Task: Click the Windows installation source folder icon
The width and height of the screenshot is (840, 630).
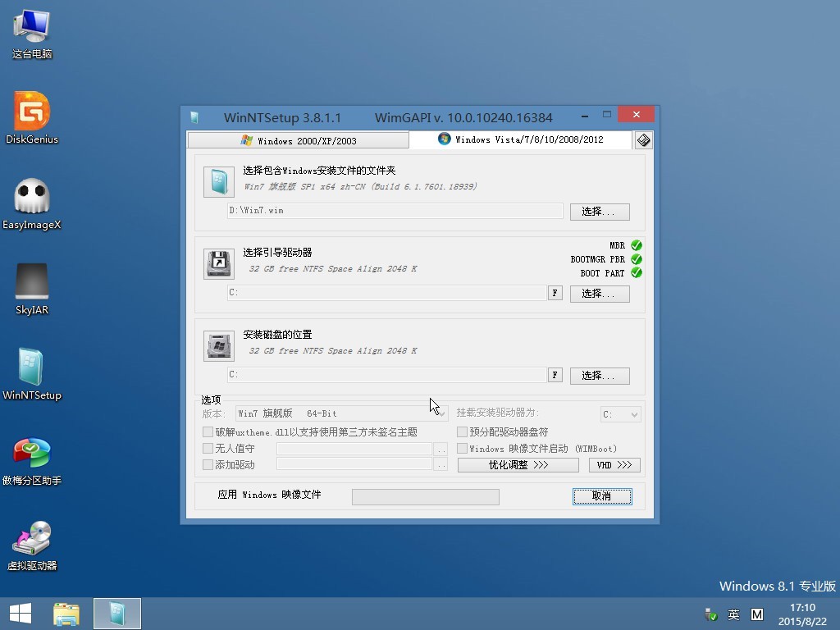Action: (x=218, y=183)
